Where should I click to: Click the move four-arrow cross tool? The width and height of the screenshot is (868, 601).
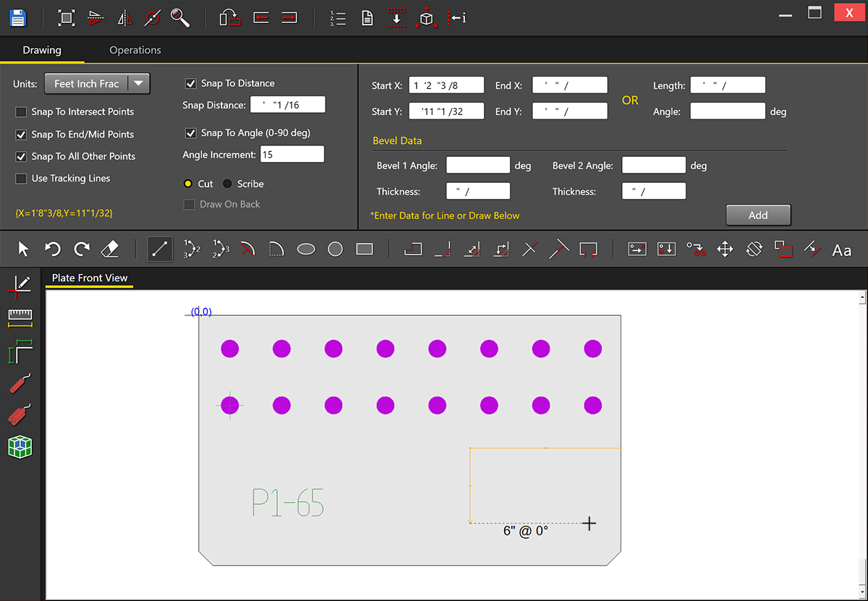tap(725, 250)
